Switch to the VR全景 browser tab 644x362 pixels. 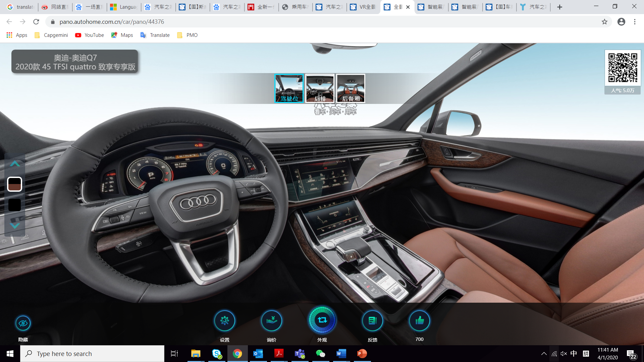(x=363, y=7)
